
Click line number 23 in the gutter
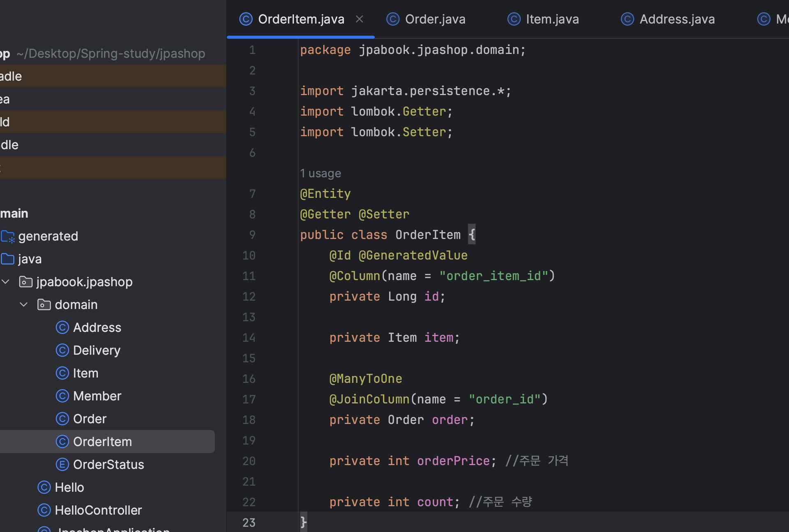click(x=249, y=523)
